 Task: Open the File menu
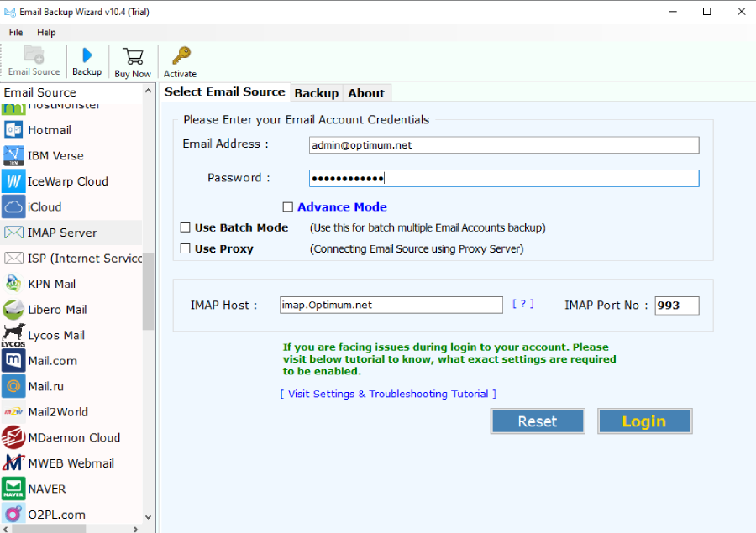click(16, 33)
